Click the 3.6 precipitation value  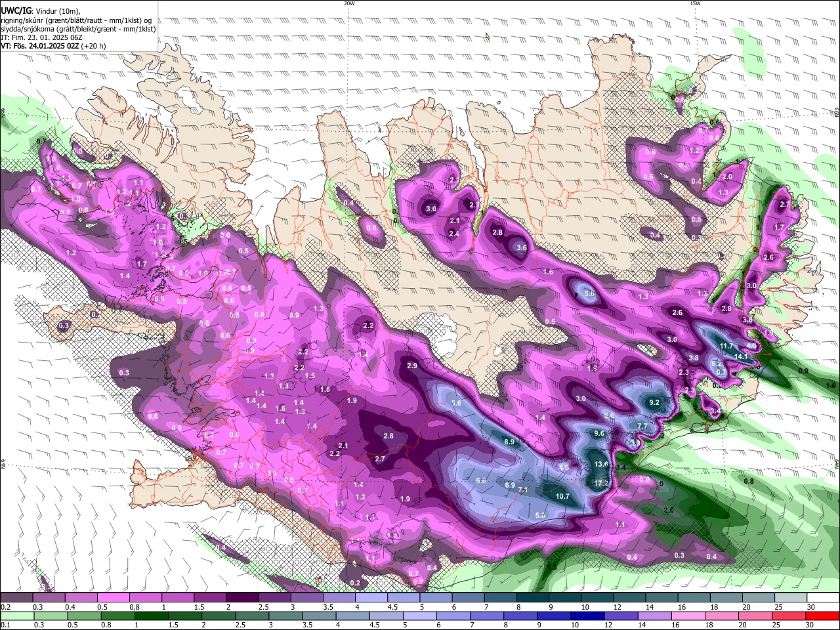pos(522,247)
